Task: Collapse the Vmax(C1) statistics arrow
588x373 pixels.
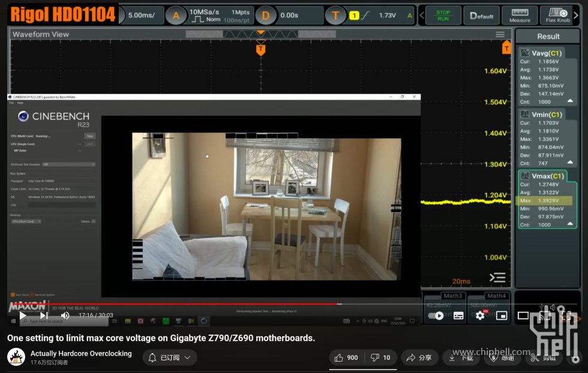Action: (570, 224)
